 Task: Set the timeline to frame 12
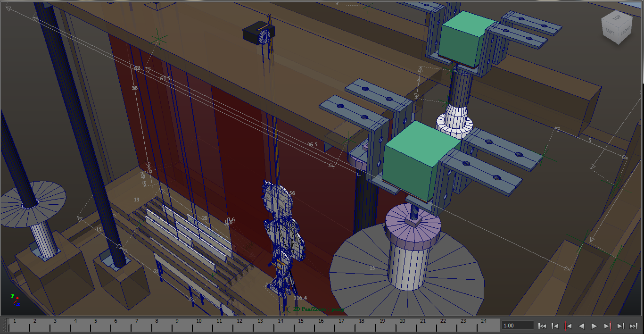tap(239, 325)
